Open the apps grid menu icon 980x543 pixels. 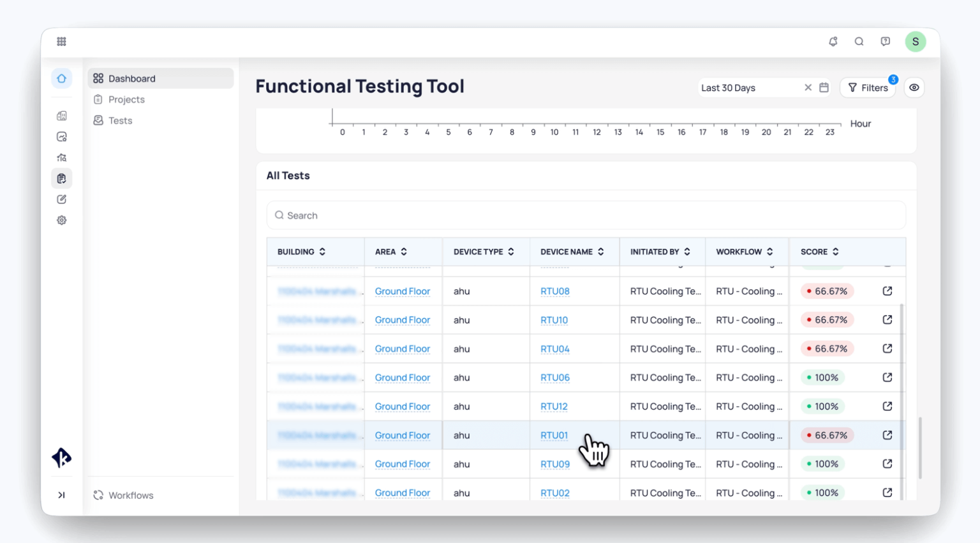click(x=61, y=41)
